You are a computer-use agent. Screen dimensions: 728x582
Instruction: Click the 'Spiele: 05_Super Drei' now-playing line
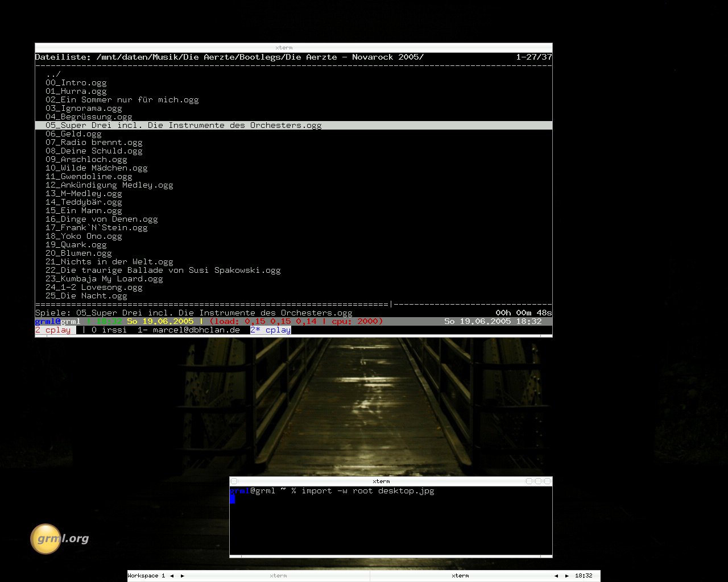point(193,313)
